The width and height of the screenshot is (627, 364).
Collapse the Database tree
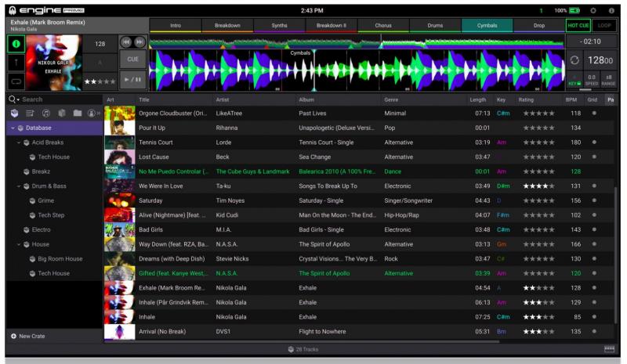tap(13, 128)
